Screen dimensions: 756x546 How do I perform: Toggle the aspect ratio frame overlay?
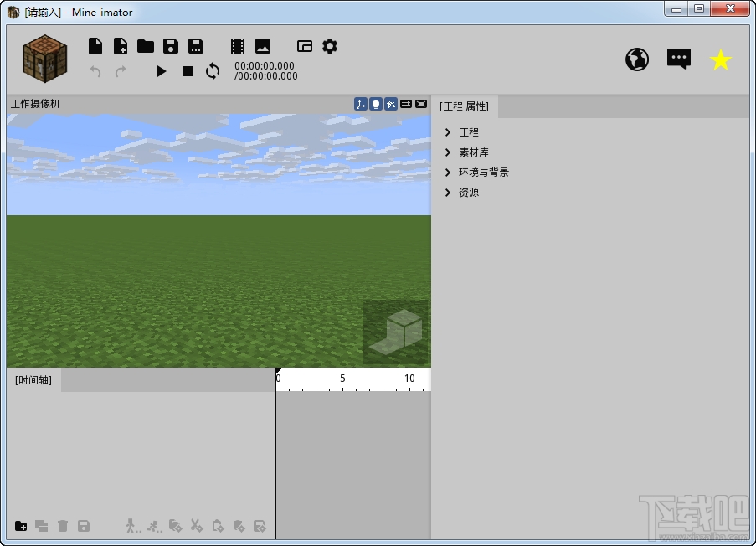coord(421,104)
